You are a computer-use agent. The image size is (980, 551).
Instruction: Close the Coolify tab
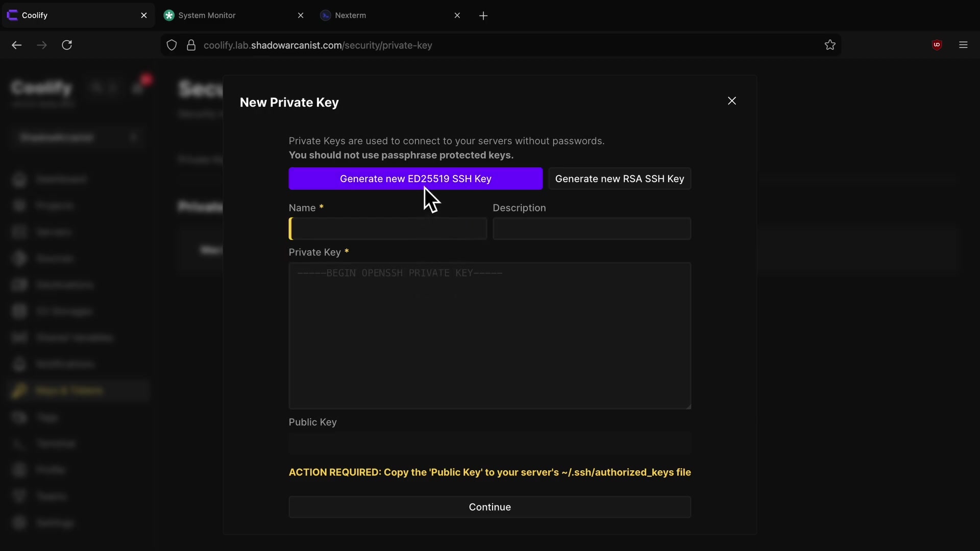pos(144,15)
